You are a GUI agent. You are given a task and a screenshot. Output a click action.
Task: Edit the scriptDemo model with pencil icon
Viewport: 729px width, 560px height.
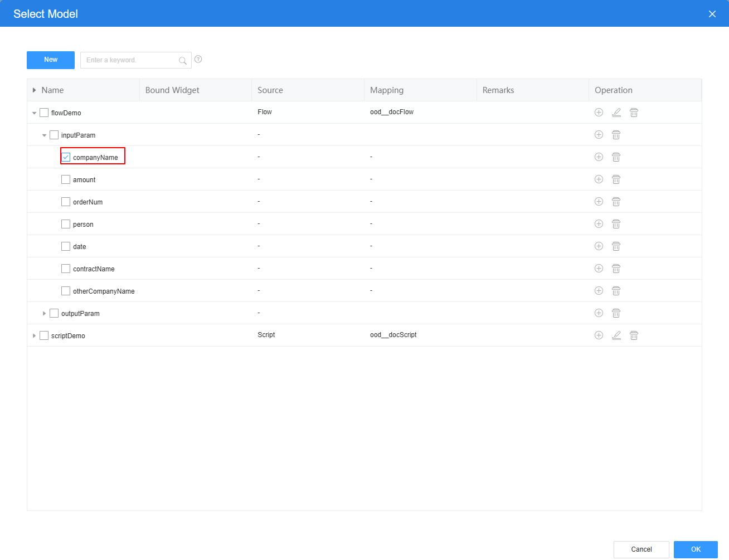pyautogui.click(x=616, y=335)
